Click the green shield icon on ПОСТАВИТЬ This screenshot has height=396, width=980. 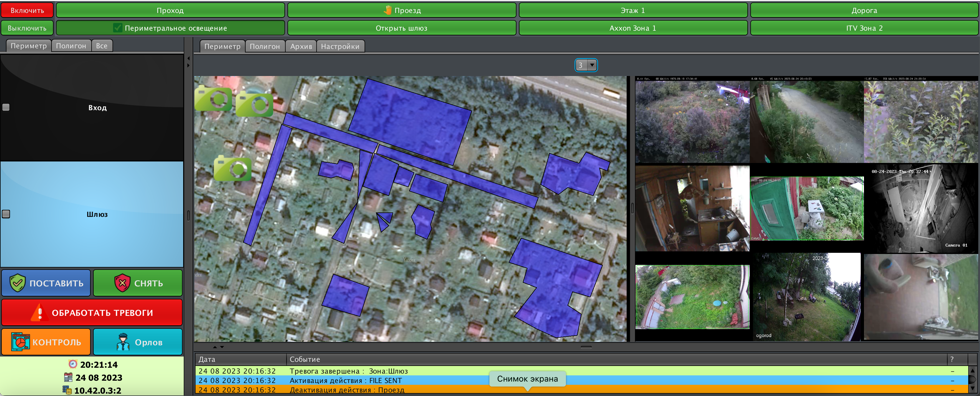click(17, 283)
